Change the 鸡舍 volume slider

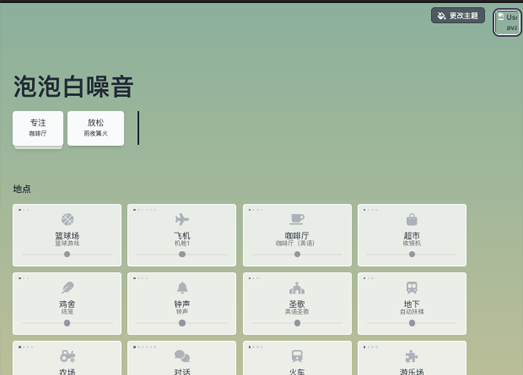[x=67, y=323]
